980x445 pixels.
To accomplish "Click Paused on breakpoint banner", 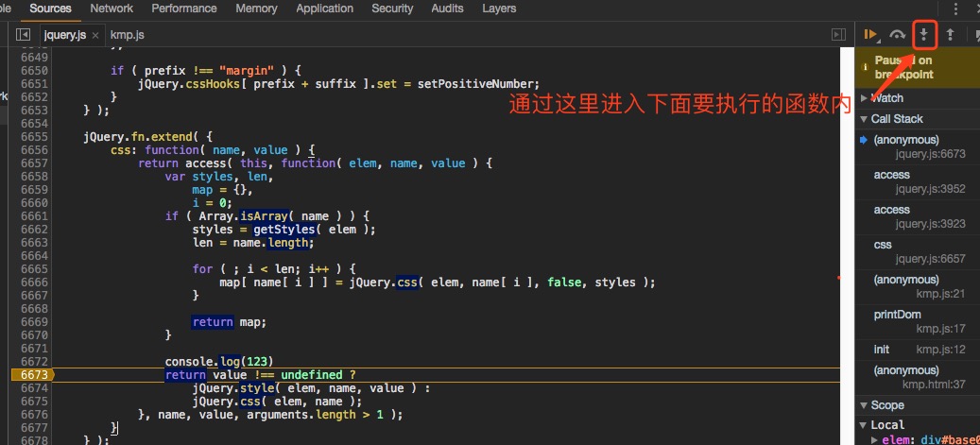I will pos(918,67).
